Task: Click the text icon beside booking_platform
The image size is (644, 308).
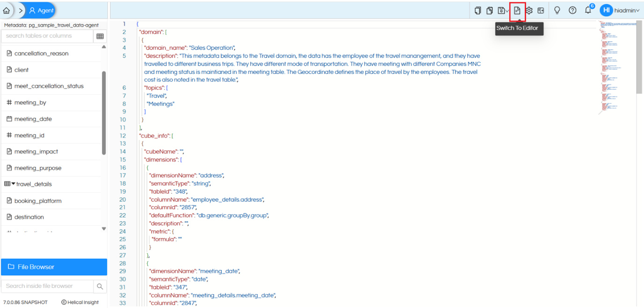Action: click(9, 201)
